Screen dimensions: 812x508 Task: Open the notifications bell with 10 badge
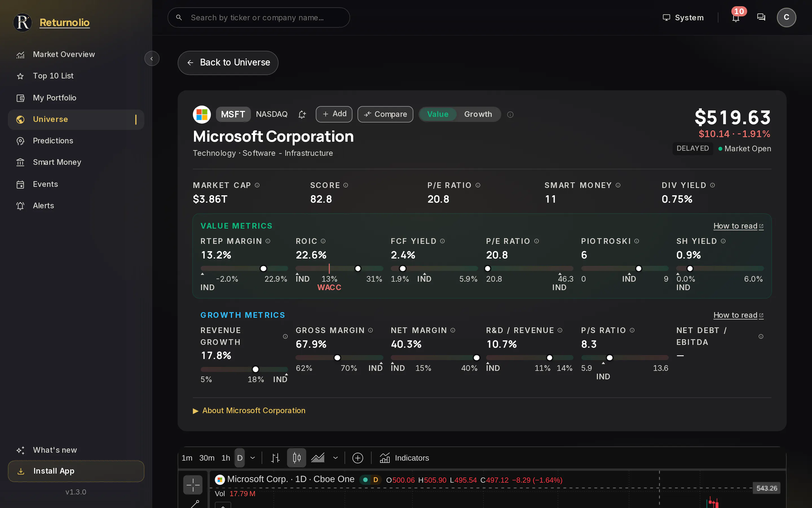click(736, 17)
